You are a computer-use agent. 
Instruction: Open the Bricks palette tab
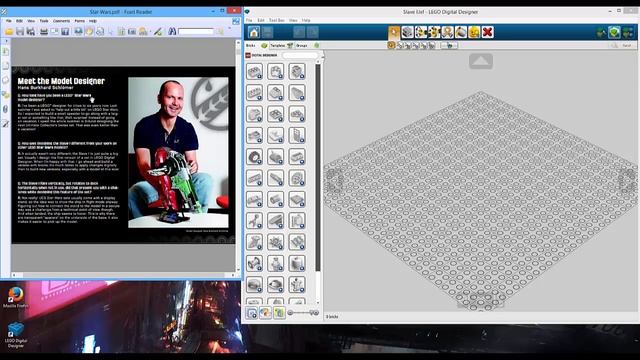pos(256,45)
